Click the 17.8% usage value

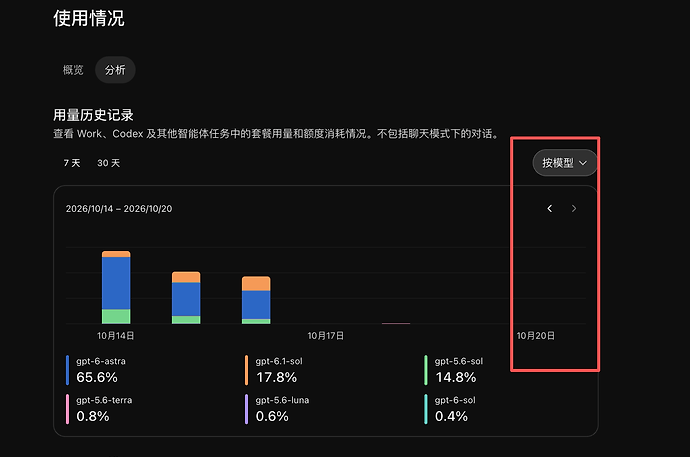276,377
